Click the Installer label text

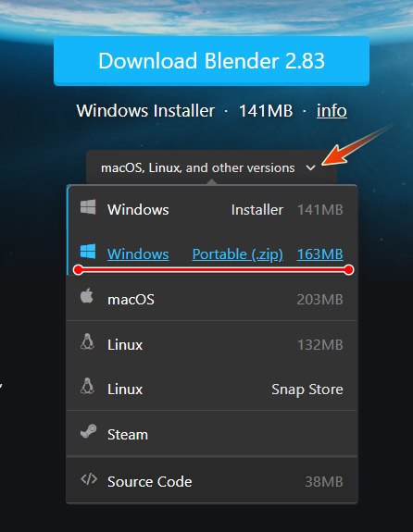tap(257, 210)
